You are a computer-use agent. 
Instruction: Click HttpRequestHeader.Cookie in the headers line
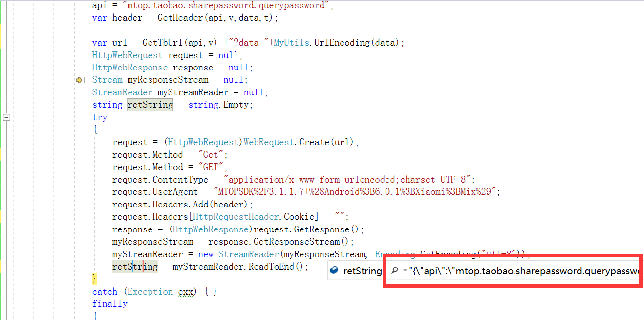pos(252,217)
